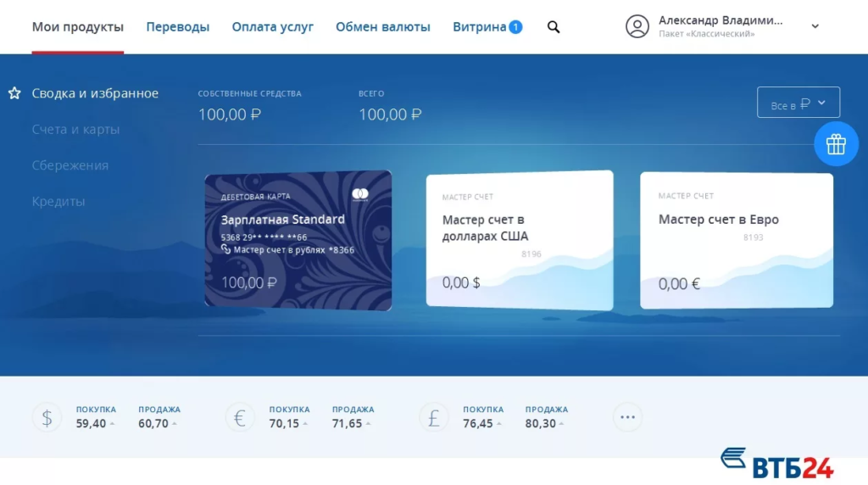
Task: Click the pound sell rate 80,30
Action: click(x=540, y=424)
